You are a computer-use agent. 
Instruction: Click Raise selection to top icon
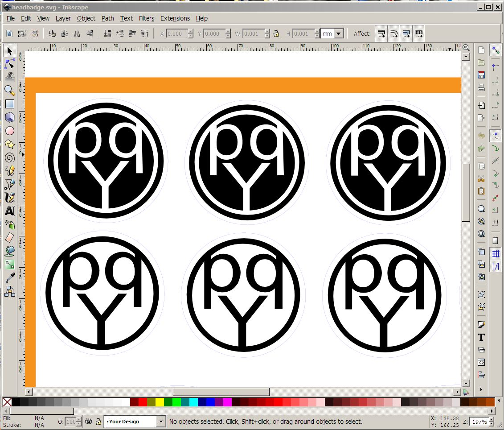tap(145, 33)
